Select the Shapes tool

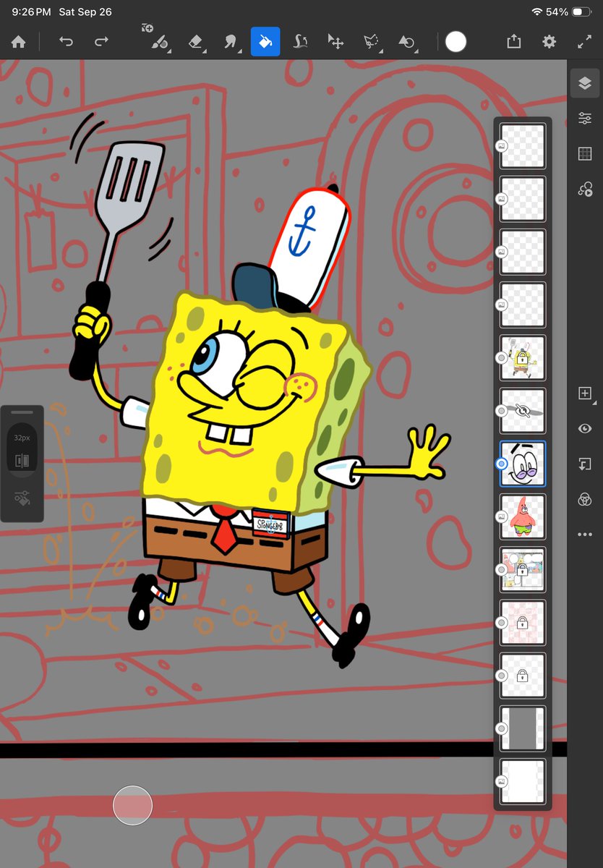[407, 42]
